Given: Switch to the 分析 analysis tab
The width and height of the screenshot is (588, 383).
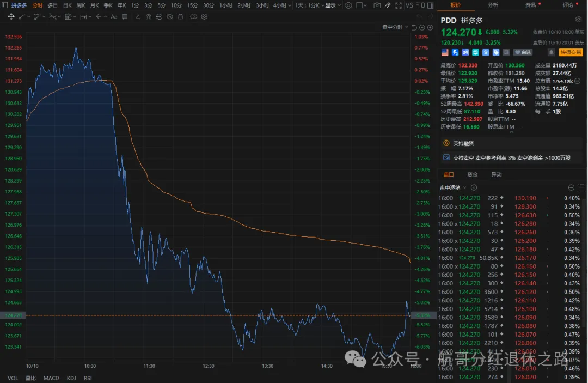Looking at the screenshot, I should tap(492, 5).
